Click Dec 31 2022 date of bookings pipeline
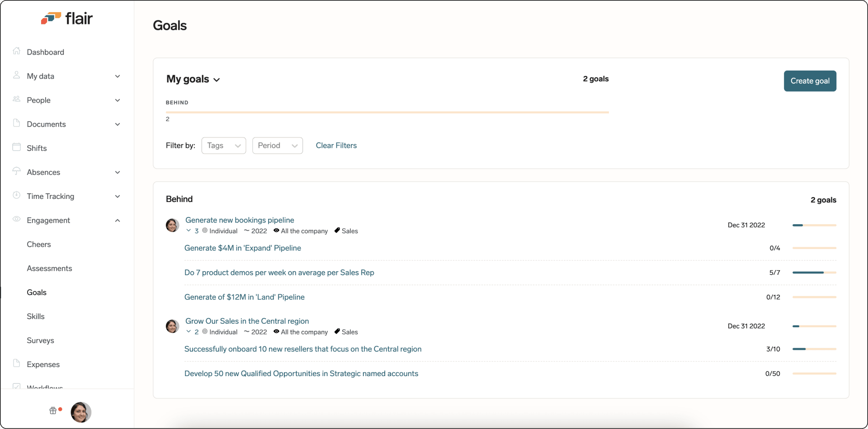868x429 pixels. click(746, 225)
